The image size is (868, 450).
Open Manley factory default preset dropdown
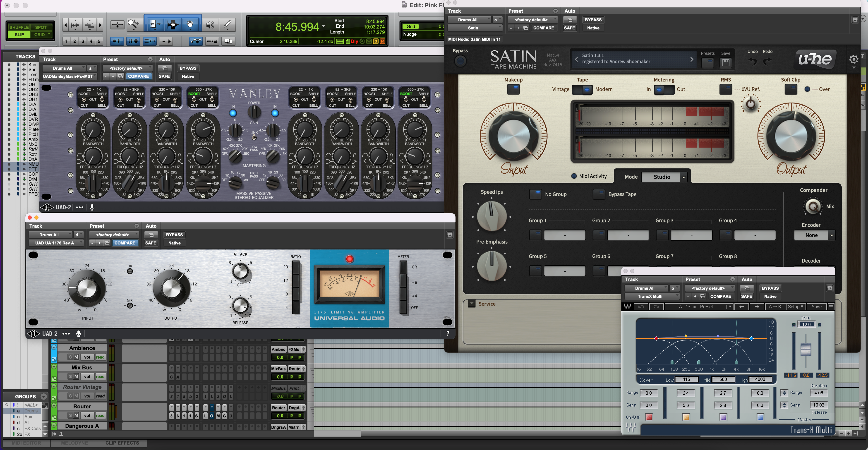[x=128, y=68]
